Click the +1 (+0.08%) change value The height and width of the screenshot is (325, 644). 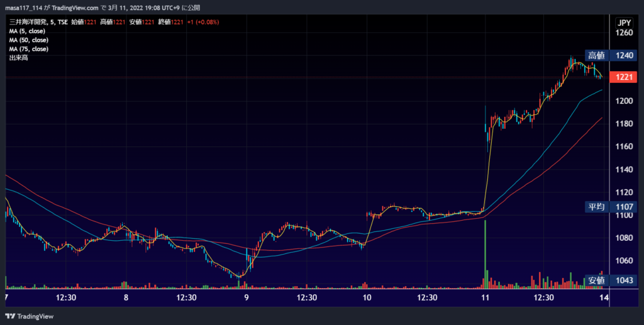[x=203, y=22]
